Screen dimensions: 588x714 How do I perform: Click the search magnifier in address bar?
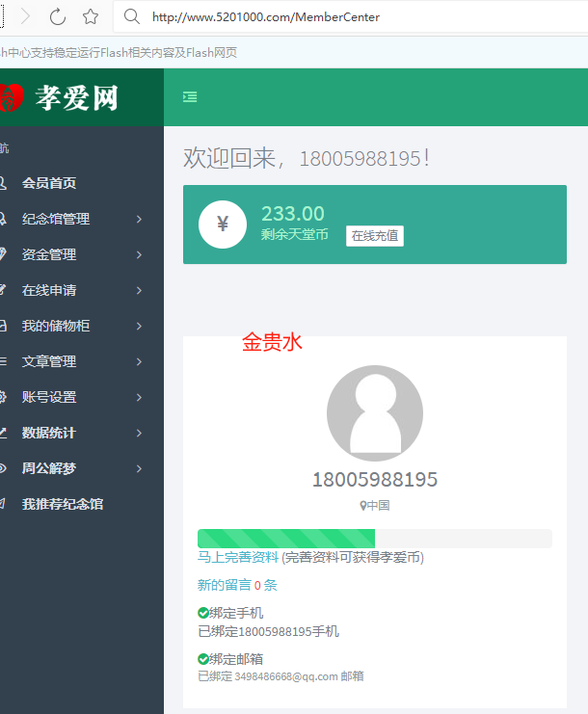pyautogui.click(x=132, y=16)
